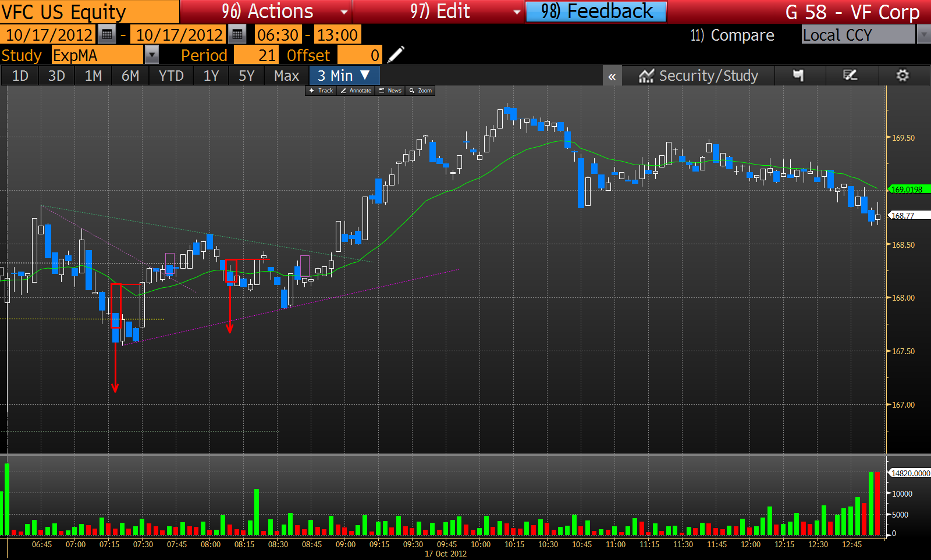Show the Max range
This screenshot has height=560, width=931.
coord(286,76)
